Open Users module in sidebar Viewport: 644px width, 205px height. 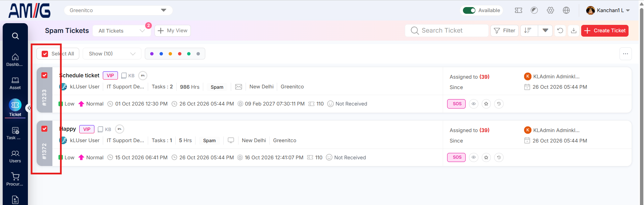pyautogui.click(x=15, y=157)
